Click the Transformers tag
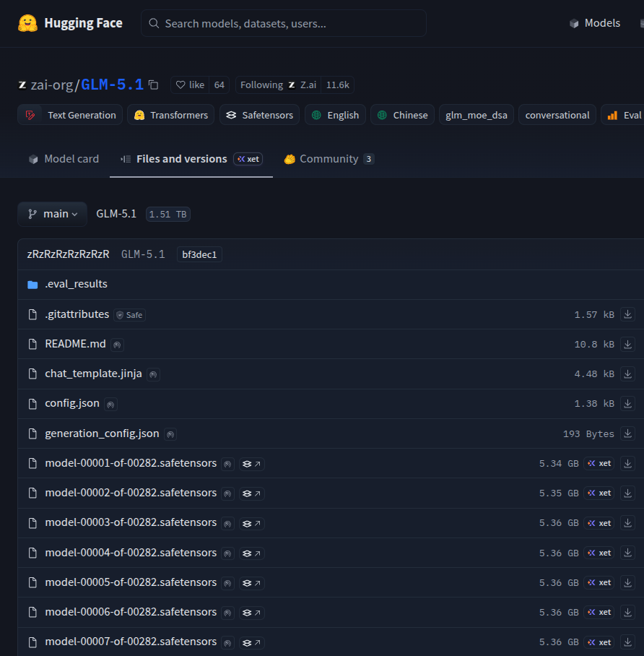This screenshot has height=656, width=644. [170, 115]
